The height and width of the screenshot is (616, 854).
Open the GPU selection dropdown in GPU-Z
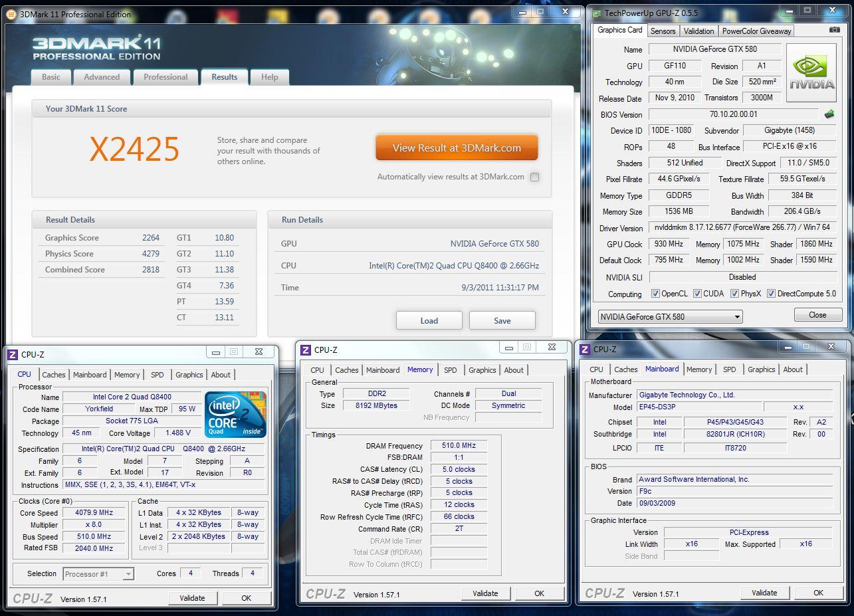670,316
